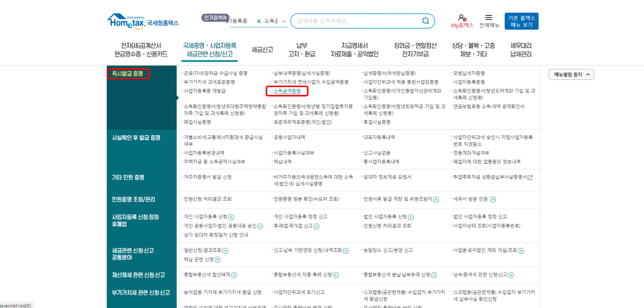Select 민원증명 조회/관리 category
Image resolution: width=644 pixels, height=308 pixels.
click(133, 199)
